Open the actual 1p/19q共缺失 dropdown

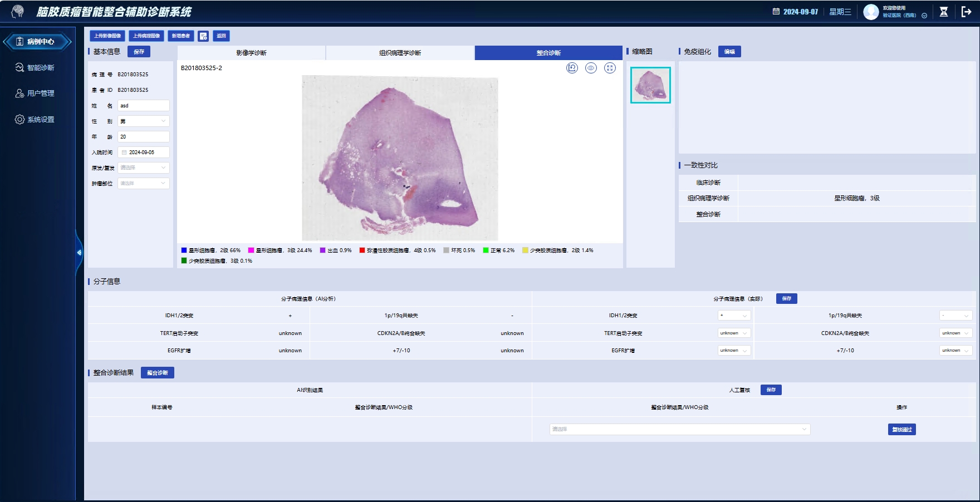tap(956, 316)
